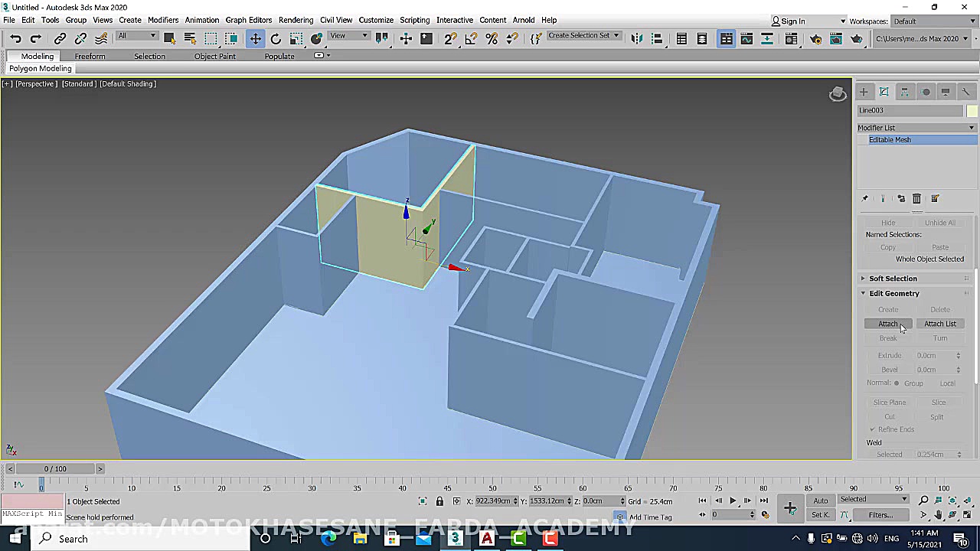Screen dimensions: 980x551
Task: Toggle the selection lock padlock
Action: coord(439,501)
